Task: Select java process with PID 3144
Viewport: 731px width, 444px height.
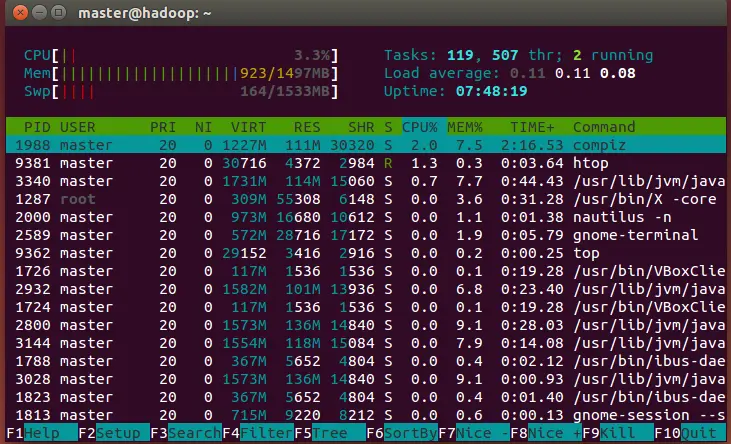Action: 366,343
